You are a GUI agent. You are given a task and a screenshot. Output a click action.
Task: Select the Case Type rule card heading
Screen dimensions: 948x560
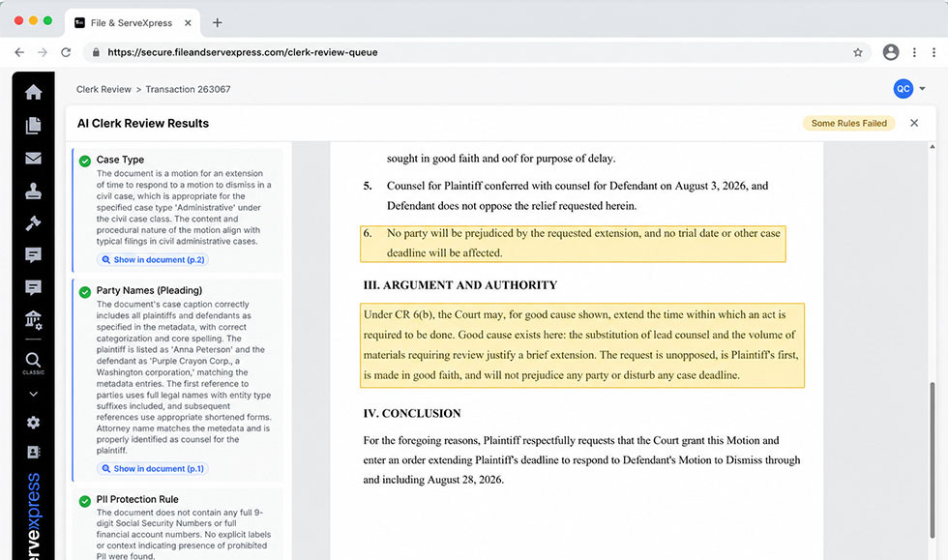click(120, 160)
